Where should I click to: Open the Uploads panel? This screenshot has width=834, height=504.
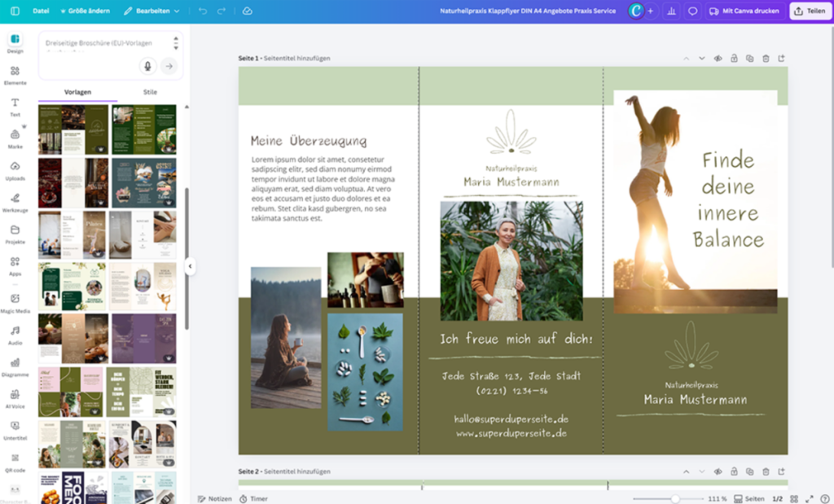pyautogui.click(x=15, y=170)
